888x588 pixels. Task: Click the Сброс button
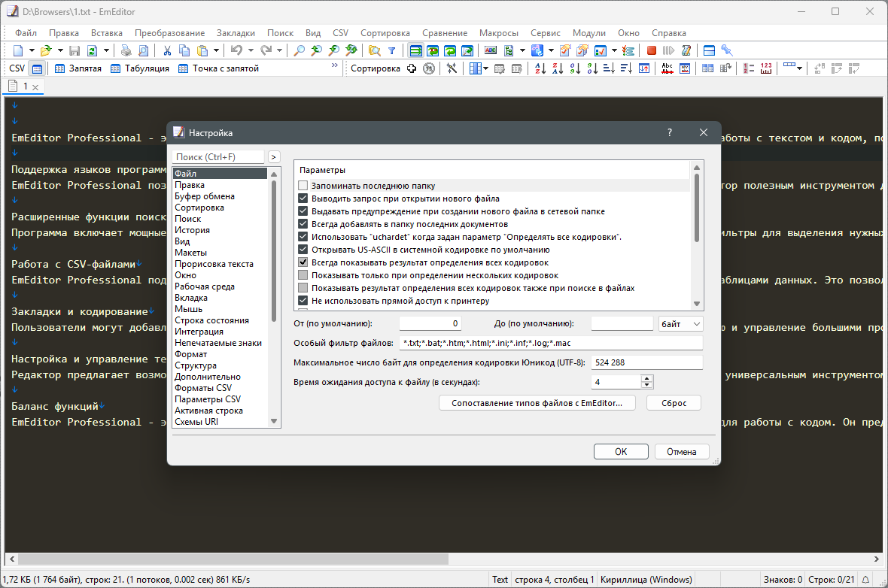coord(674,403)
